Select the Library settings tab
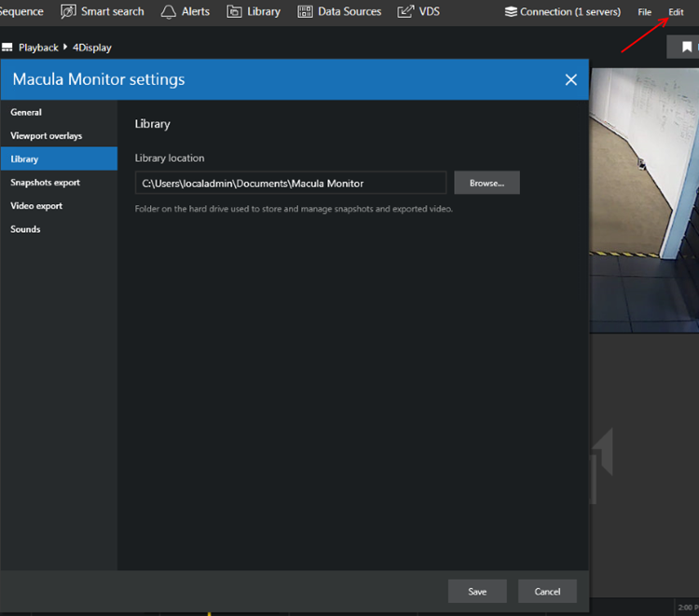 point(59,158)
